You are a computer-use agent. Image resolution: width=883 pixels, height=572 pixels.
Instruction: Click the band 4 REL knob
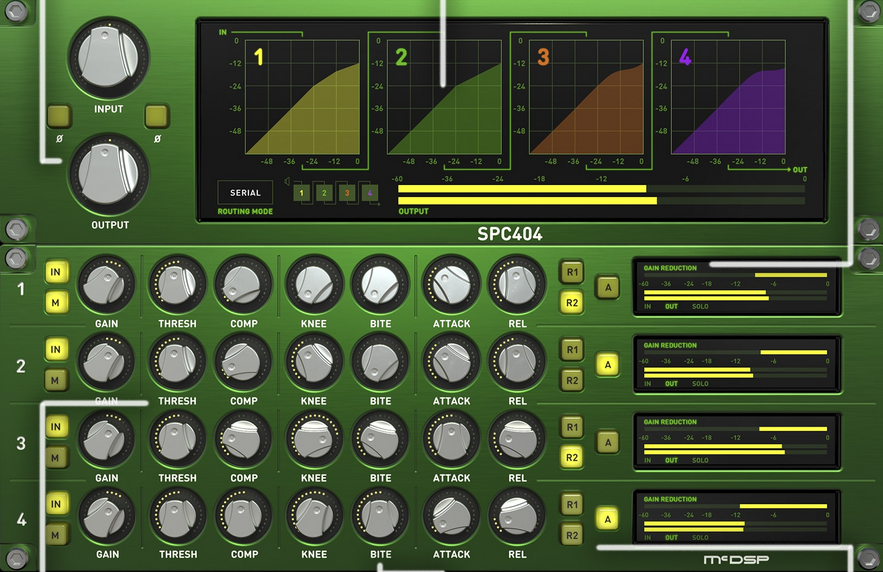point(517,516)
